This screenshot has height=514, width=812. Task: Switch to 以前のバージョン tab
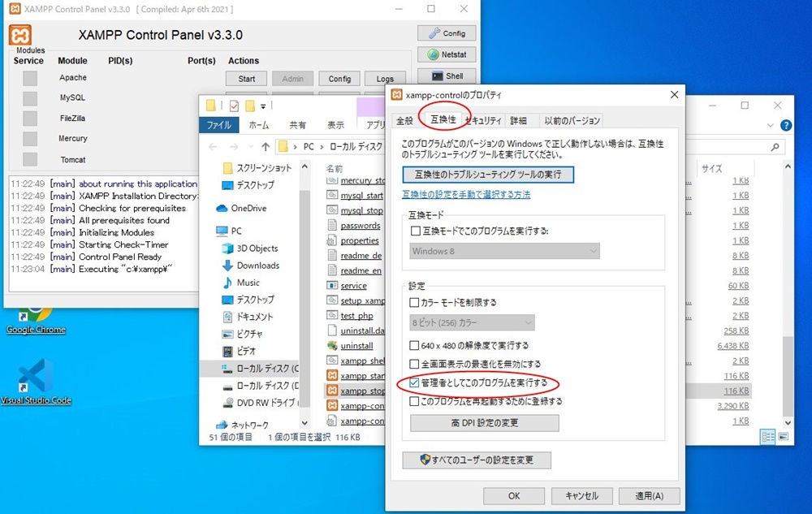[x=572, y=121]
